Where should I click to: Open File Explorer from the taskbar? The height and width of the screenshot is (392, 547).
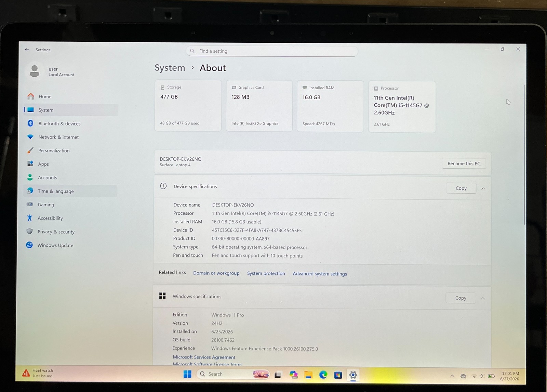point(308,375)
